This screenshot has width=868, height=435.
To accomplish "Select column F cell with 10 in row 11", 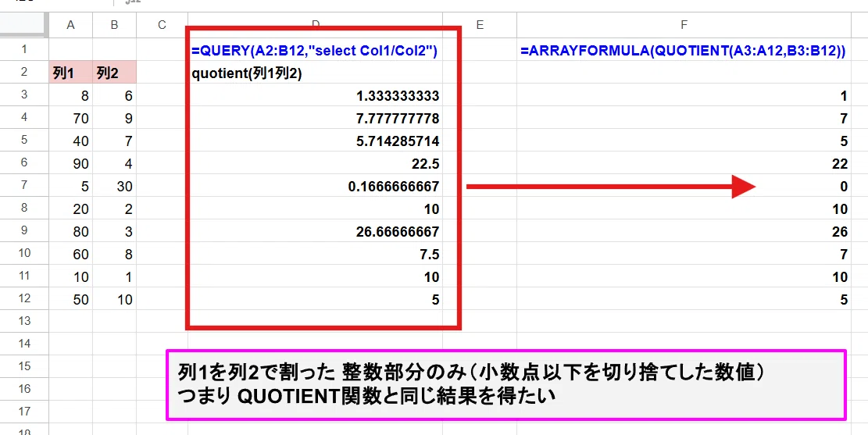I will pyautogui.click(x=684, y=276).
